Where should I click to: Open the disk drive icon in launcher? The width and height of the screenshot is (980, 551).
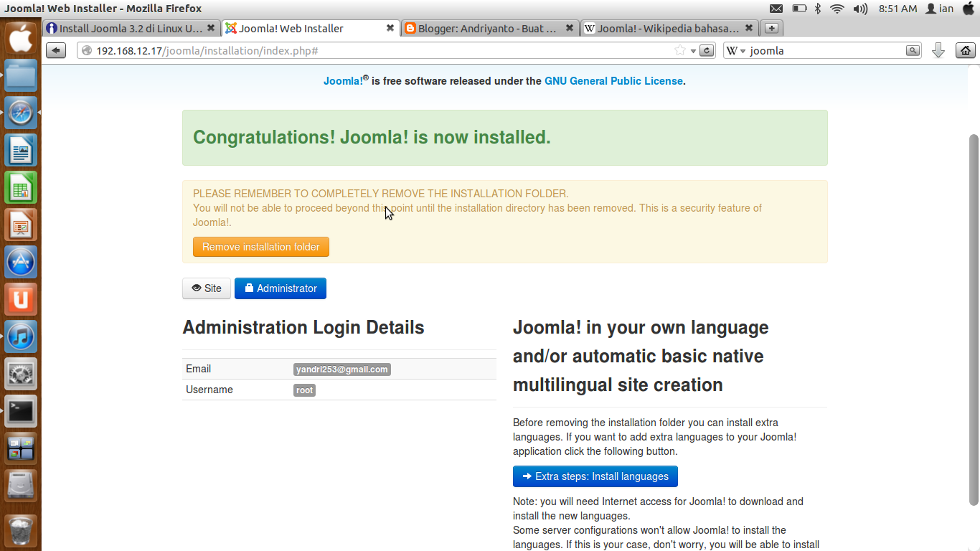pyautogui.click(x=21, y=486)
